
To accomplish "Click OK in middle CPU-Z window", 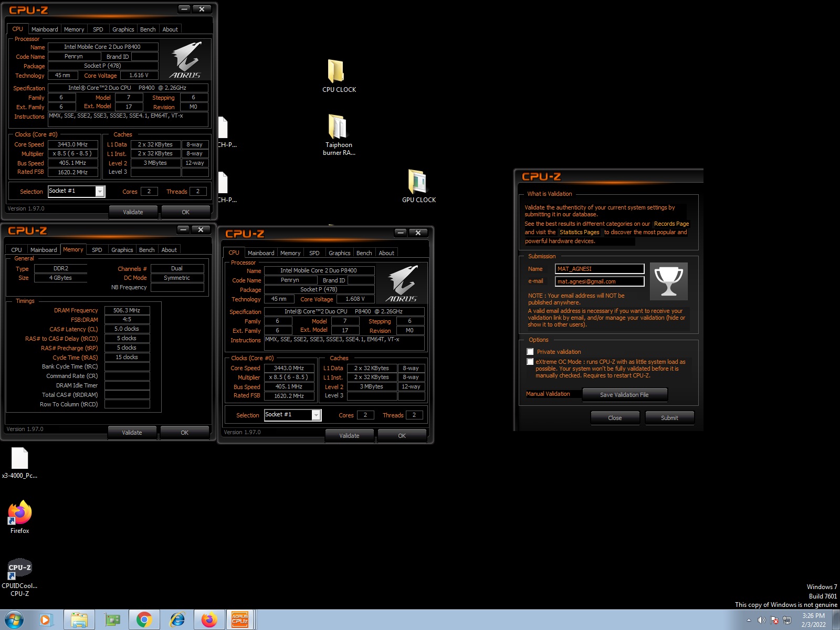I will tap(402, 436).
